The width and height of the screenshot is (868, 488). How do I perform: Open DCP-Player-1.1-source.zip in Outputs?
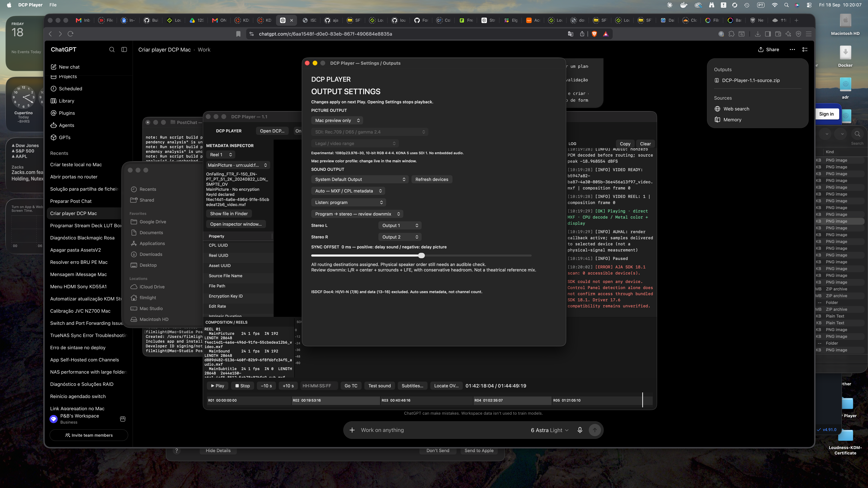[751, 80]
